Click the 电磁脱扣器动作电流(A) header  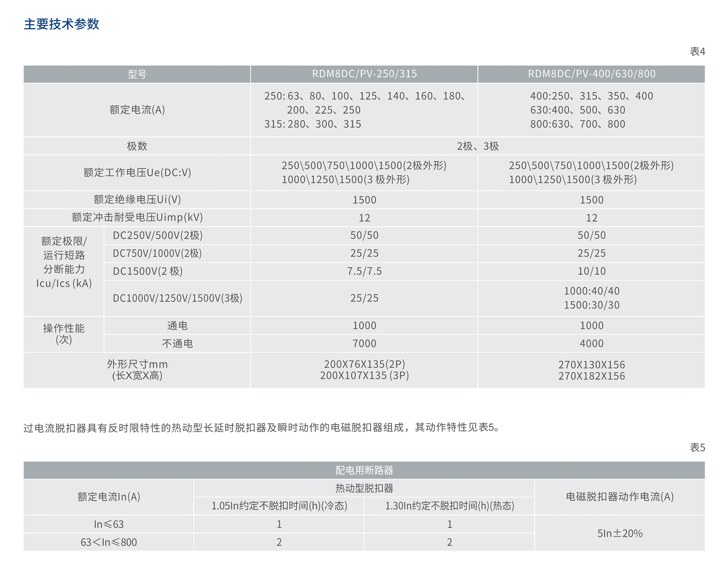[x=620, y=497]
